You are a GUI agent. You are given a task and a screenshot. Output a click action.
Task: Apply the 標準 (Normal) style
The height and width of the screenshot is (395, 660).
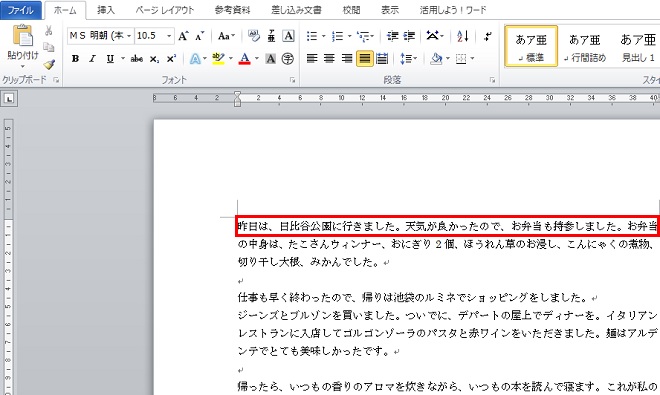pos(531,46)
